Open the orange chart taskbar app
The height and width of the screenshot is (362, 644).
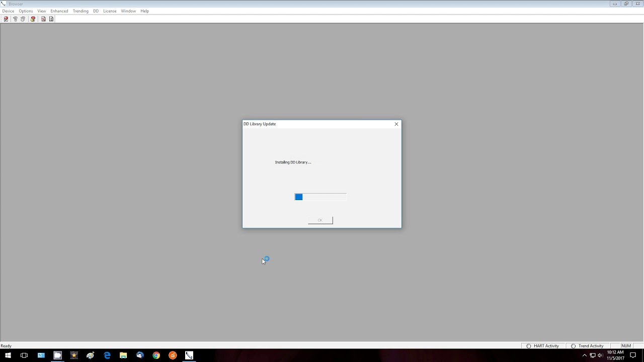click(x=173, y=355)
